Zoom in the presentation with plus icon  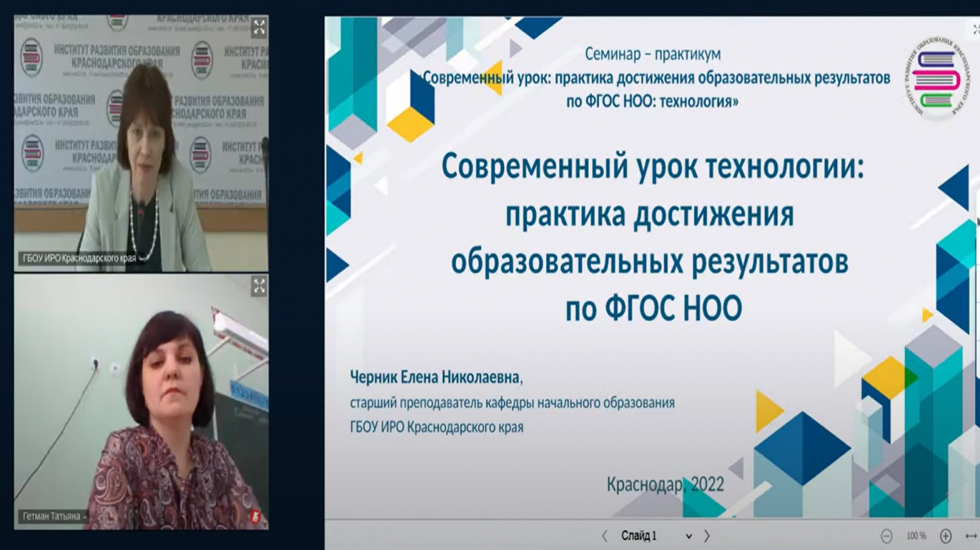pos(946,537)
